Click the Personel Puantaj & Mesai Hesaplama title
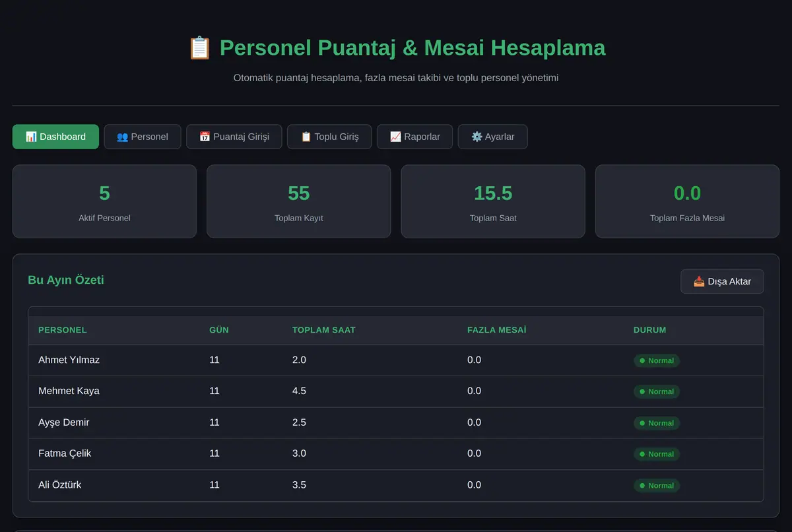792x532 pixels. point(412,48)
